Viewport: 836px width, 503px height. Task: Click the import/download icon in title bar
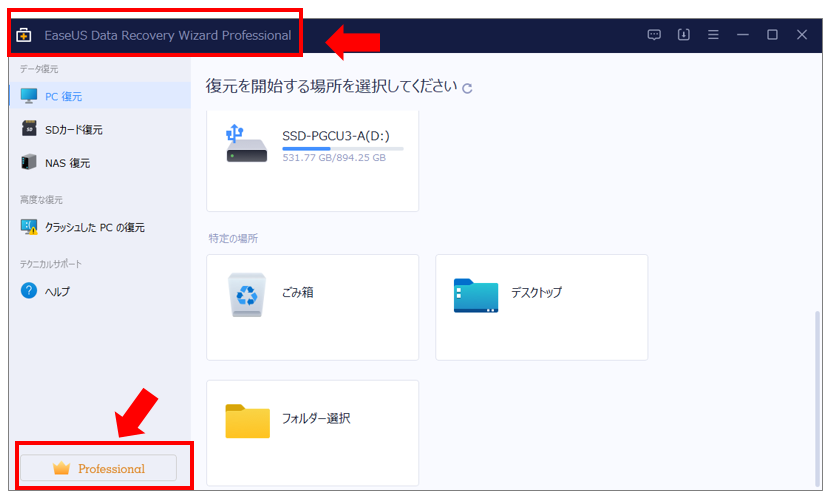[684, 35]
